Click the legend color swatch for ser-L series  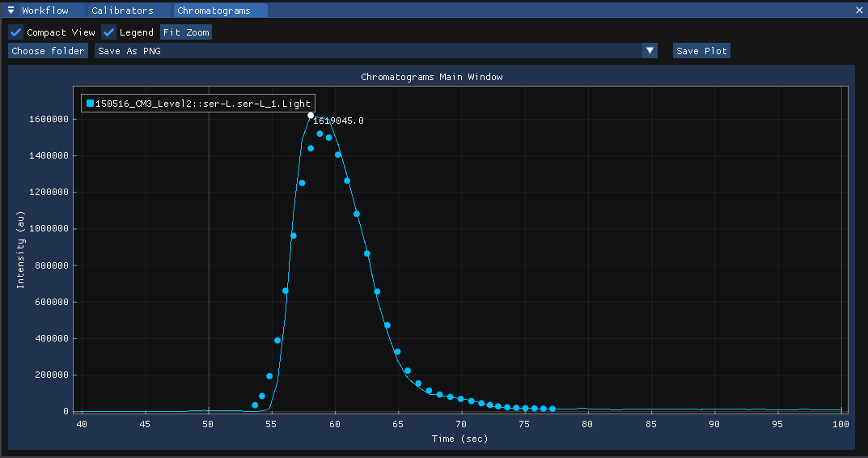(x=91, y=103)
